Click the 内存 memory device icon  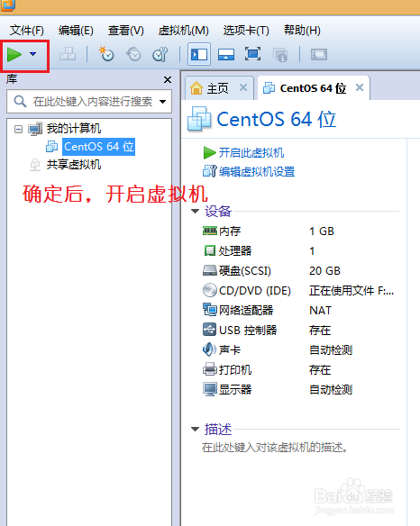pyautogui.click(x=210, y=231)
